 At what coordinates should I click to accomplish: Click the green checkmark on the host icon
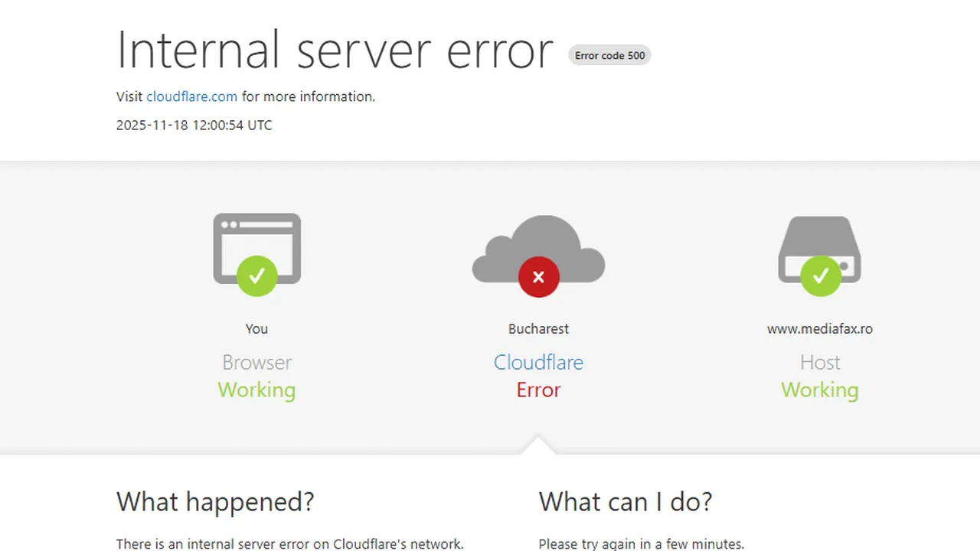819,275
